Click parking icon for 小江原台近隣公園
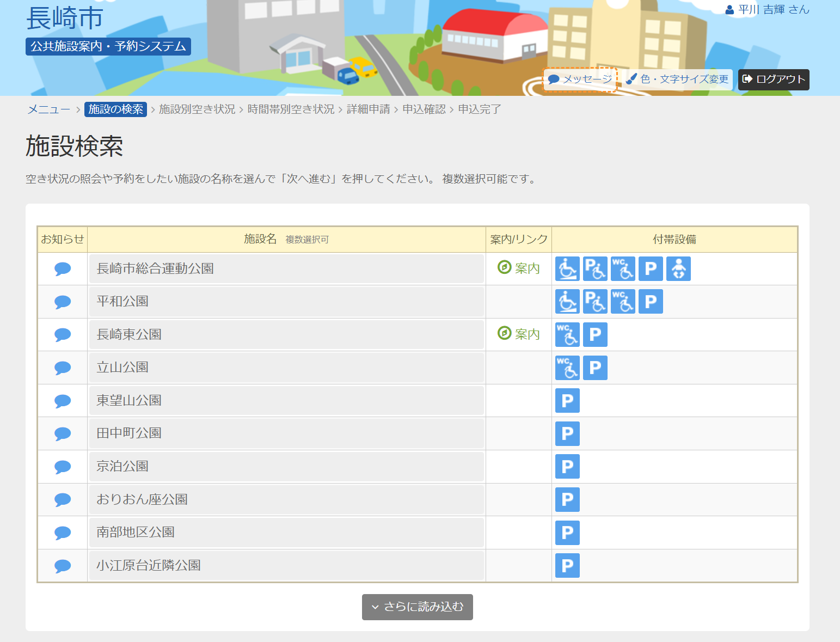The height and width of the screenshot is (642, 840). [567, 566]
